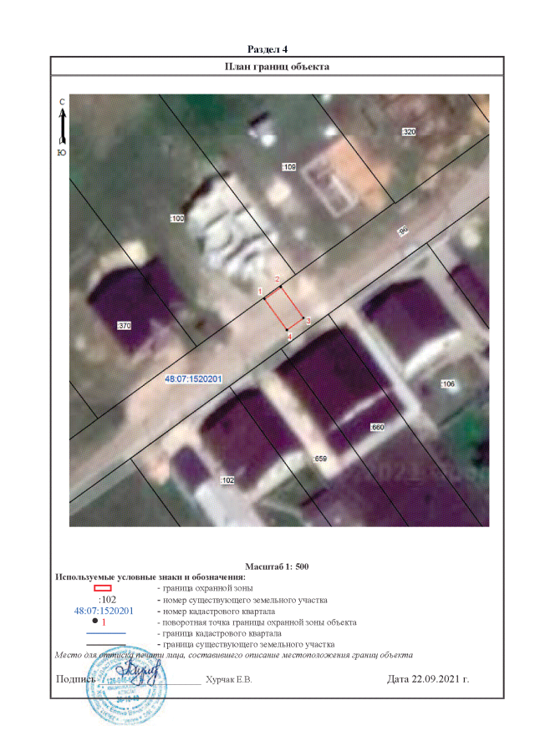Viewport: 535px width, 756px height.
Task: Click the 'План границ объекта' heading
Action: point(277,66)
